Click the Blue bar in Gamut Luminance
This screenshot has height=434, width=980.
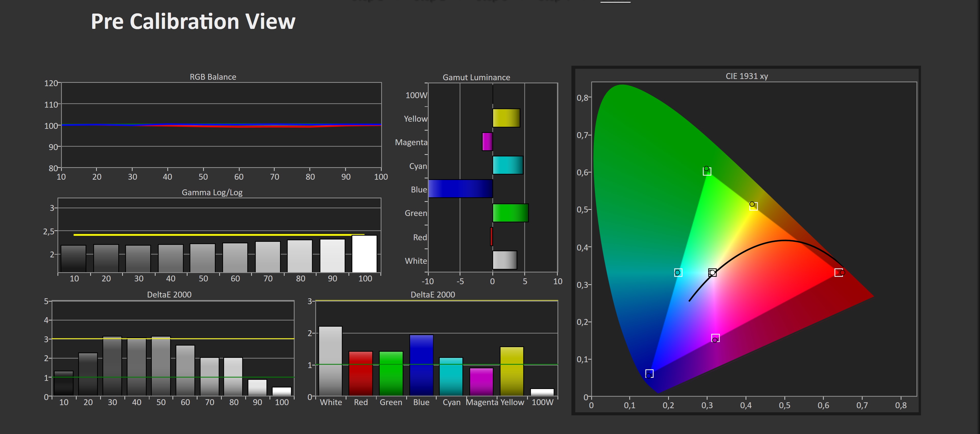pyautogui.click(x=460, y=189)
